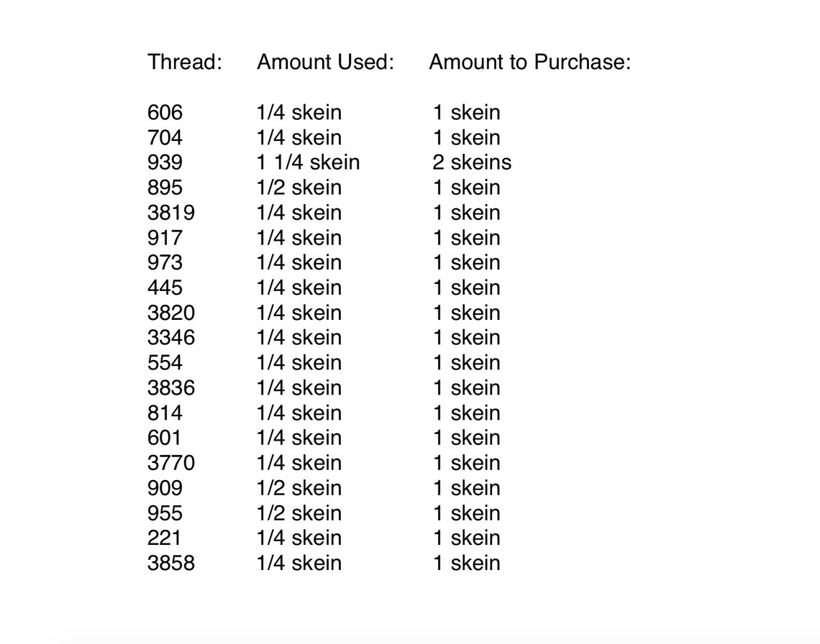Select thread number 895
The width and height of the screenshot is (820, 644).
pyautogui.click(x=165, y=187)
